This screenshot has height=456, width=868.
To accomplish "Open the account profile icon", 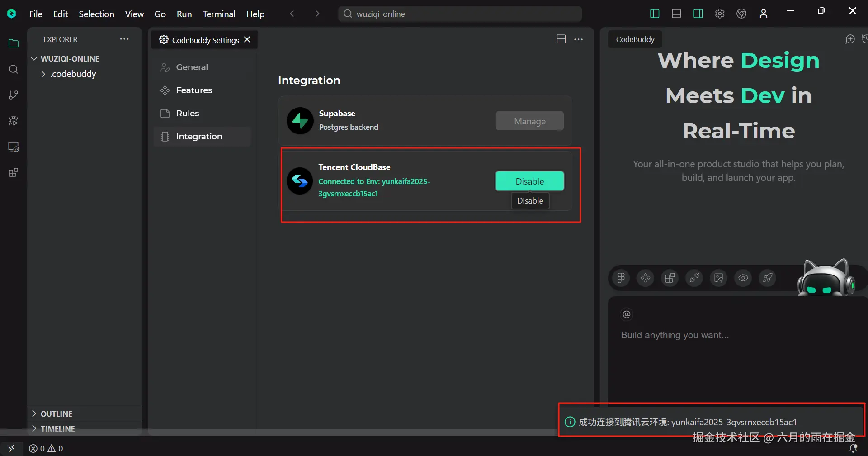I will (764, 14).
